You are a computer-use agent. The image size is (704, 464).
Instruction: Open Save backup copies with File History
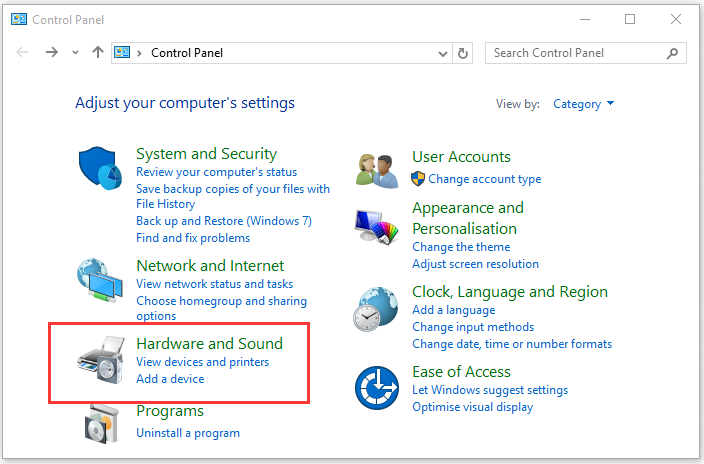pyautogui.click(x=233, y=196)
